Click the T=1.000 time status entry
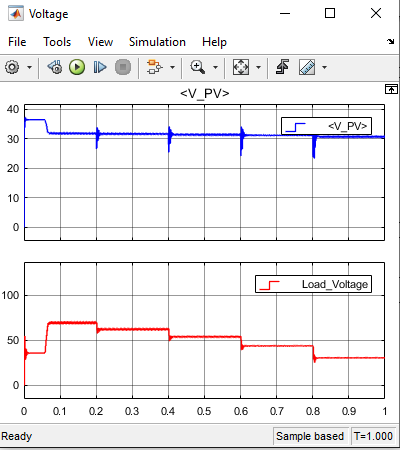Image resolution: width=400 pixels, height=450 pixels. 373,436
